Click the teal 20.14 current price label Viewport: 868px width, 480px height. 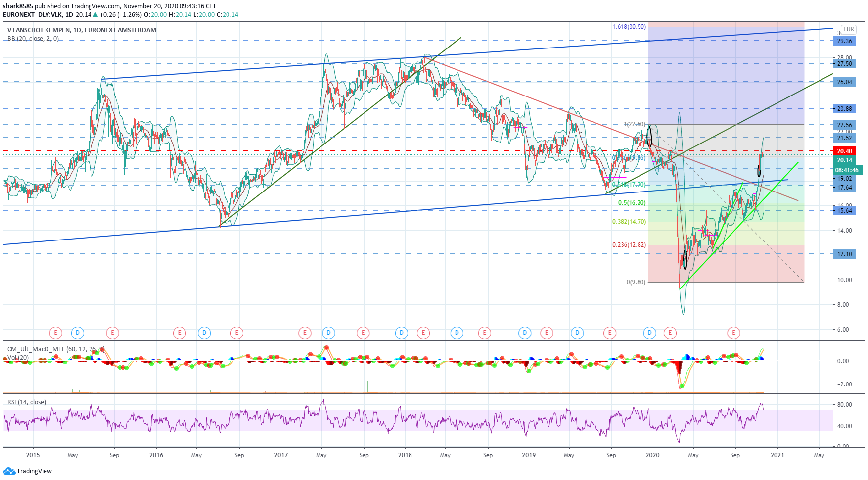point(844,160)
